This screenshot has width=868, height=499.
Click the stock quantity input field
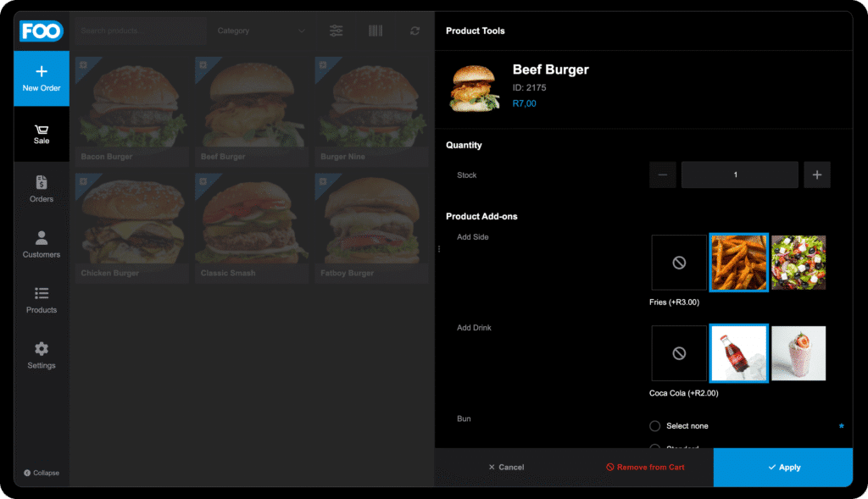pyautogui.click(x=739, y=175)
